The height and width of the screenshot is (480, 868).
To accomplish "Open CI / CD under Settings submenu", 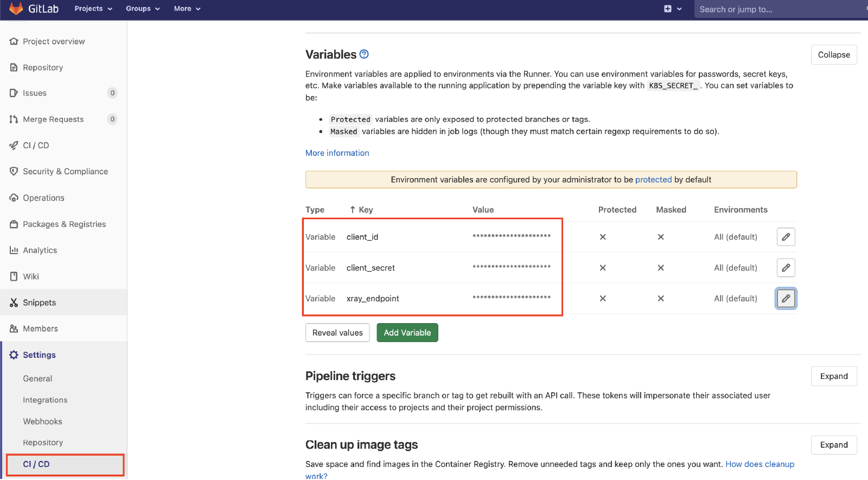I will tap(36, 464).
